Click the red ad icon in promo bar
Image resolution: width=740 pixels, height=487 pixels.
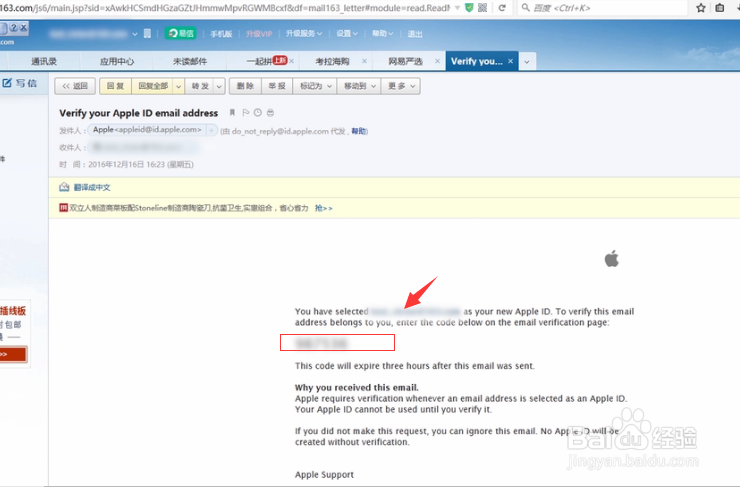(63, 208)
